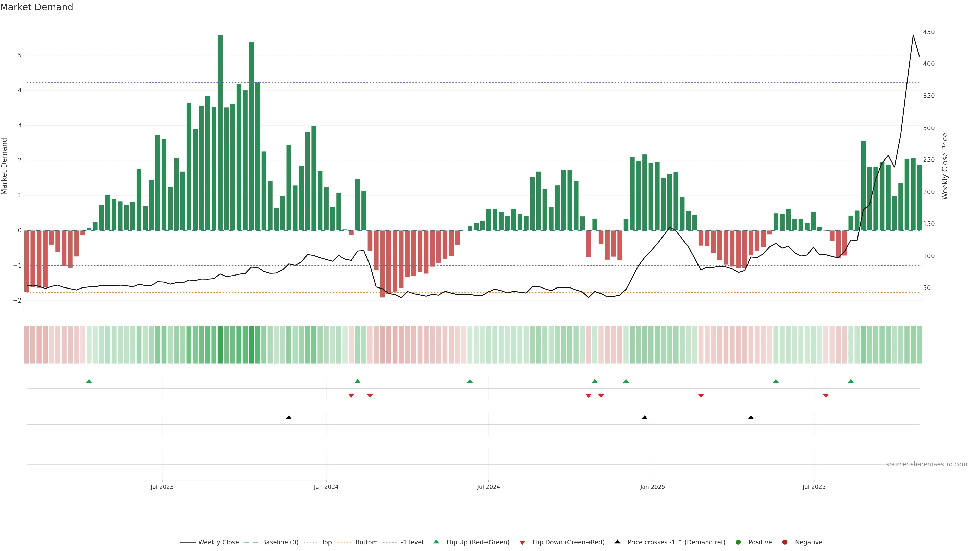Toggle the Flip Down (Green→Red) legend entry

click(x=568, y=542)
